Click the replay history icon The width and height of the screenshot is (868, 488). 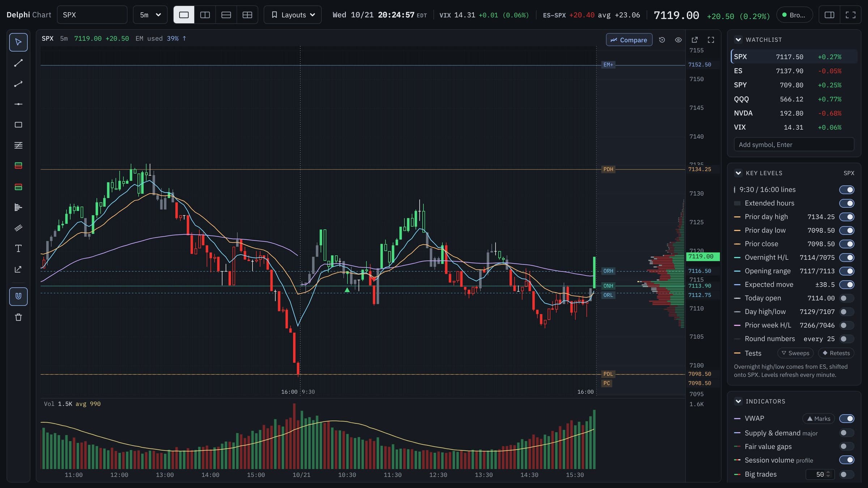coord(662,40)
